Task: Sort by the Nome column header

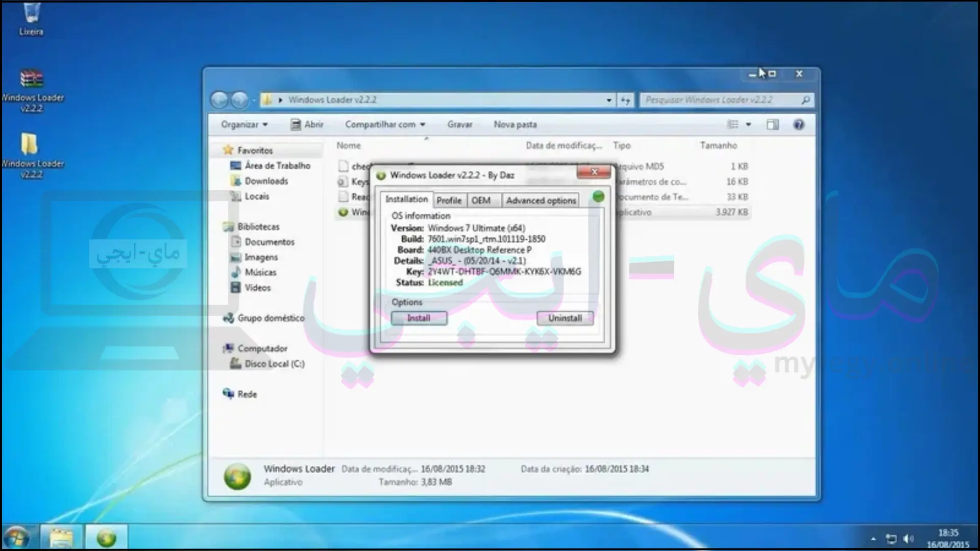Action: [349, 145]
